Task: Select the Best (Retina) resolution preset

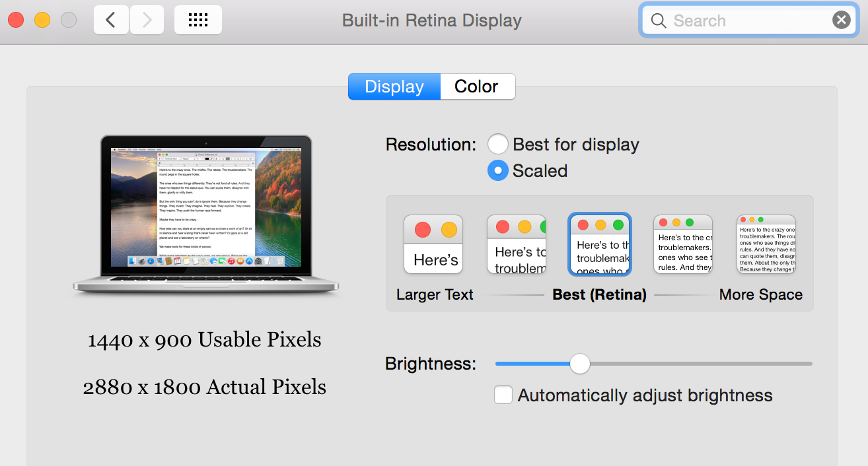Action: [x=599, y=244]
